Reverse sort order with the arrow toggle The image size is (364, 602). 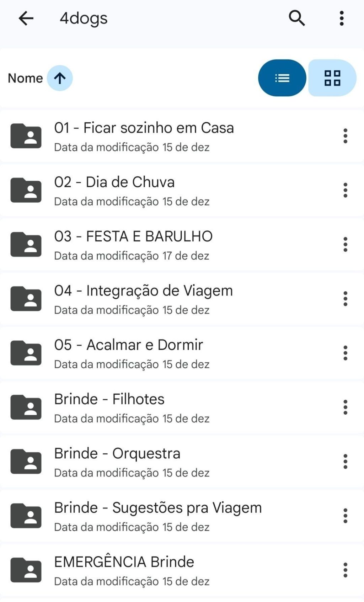click(60, 78)
